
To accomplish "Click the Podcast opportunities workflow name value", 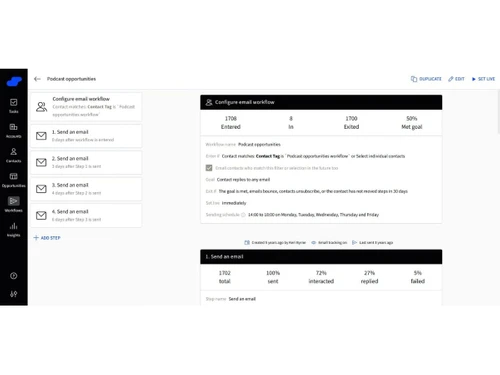I will (x=259, y=144).
